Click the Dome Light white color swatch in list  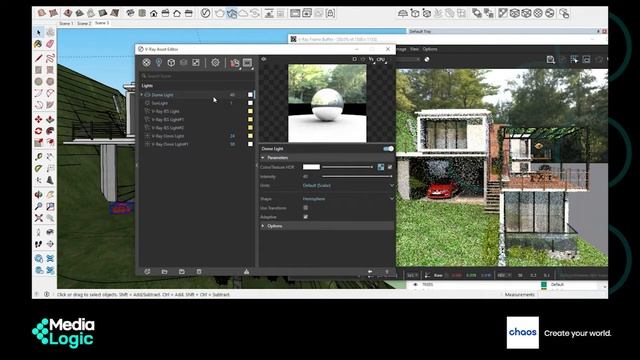point(250,95)
